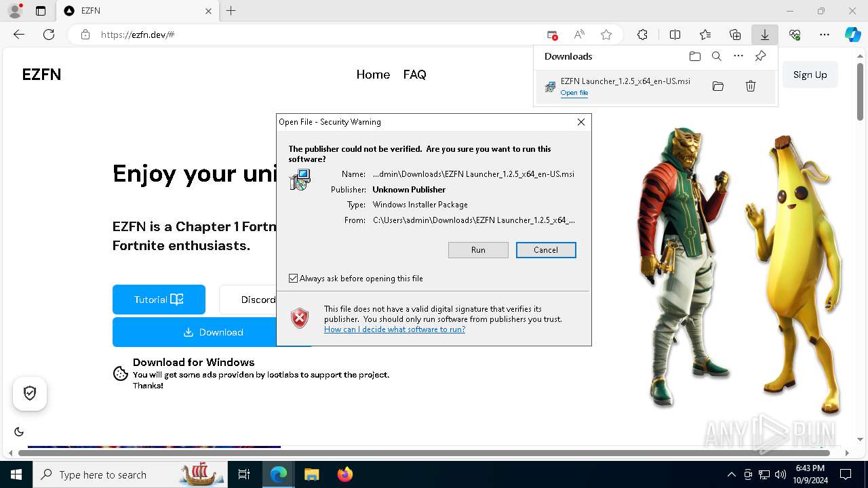
Task: Activate Read Aloud icon
Action: tap(579, 35)
